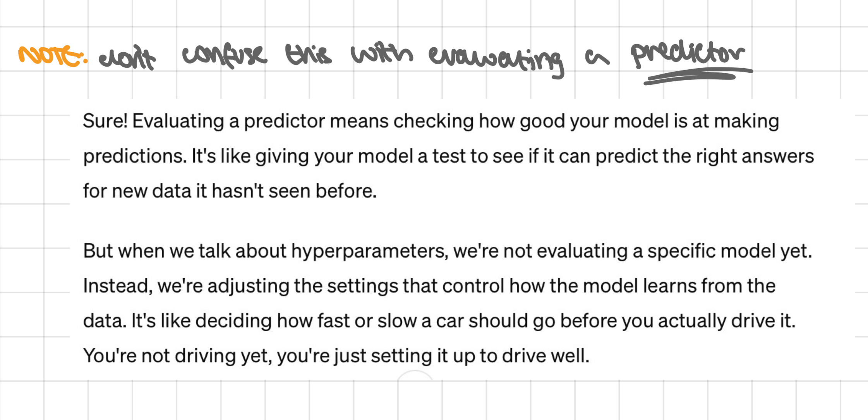Click the orange handwritten NOTE label
This screenshot has width=868, height=420.
(53, 56)
